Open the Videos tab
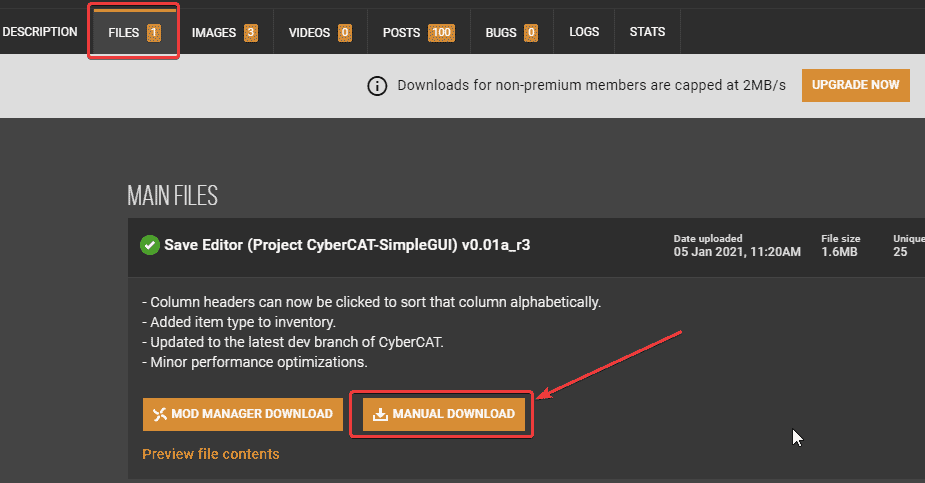This screenshot has width=925, height=483. pyautogui.click(x=320, y=32)
